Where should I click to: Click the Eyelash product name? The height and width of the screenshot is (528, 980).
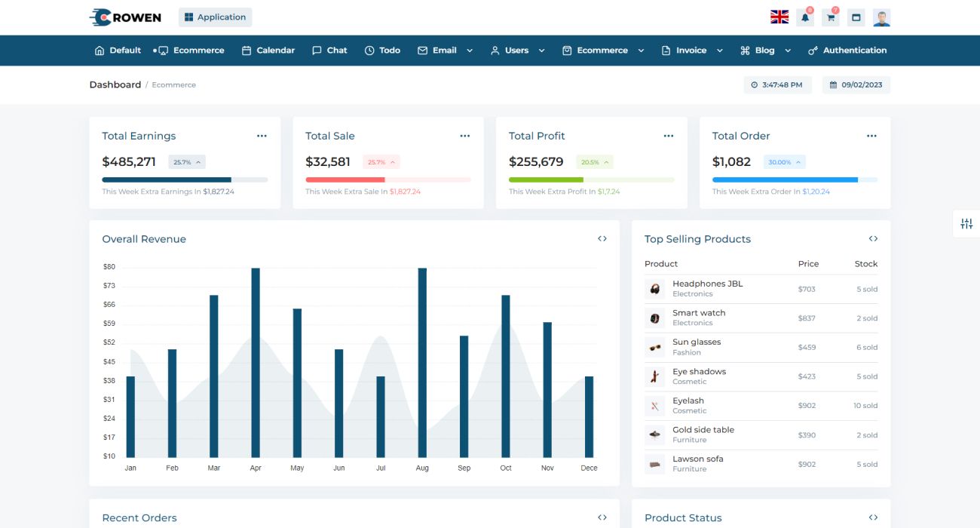(688, 401)
